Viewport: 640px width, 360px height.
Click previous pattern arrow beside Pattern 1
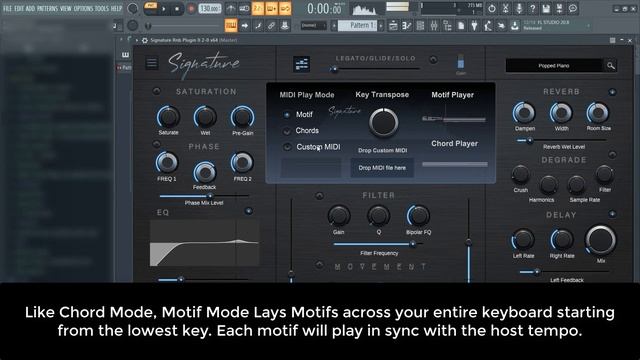tap(334, 26)
